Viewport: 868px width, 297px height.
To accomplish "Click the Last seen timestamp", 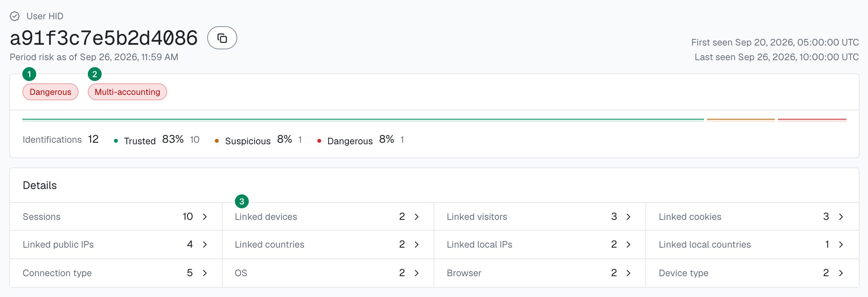I will click(777, 57).
